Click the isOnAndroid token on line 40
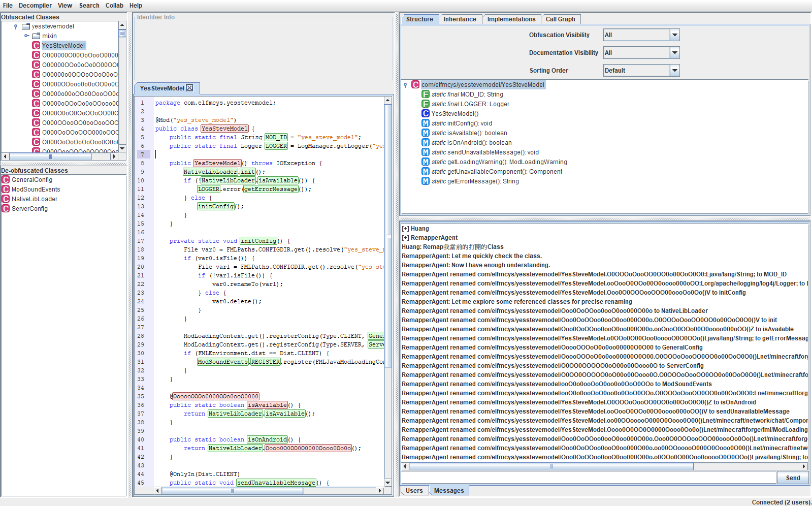Image resolution: width=812 pixels, height=506 pixels. coord(268,439)
